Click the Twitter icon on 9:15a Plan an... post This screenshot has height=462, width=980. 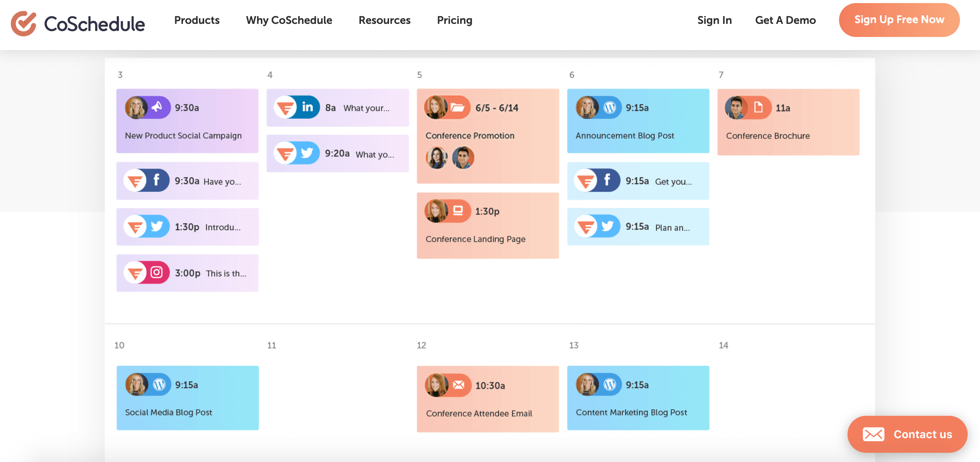tap(607, 226)
